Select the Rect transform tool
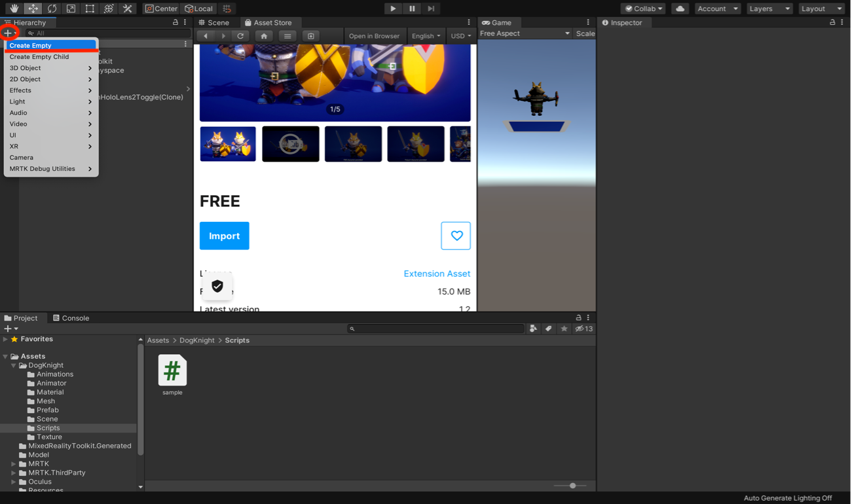This screenshot has height=504, width=852. 90,9
